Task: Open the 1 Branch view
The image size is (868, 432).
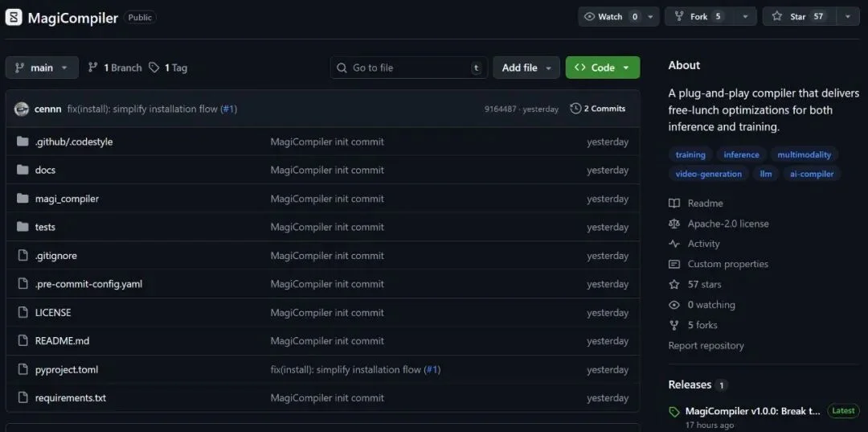Action: [x=115, y=68]
